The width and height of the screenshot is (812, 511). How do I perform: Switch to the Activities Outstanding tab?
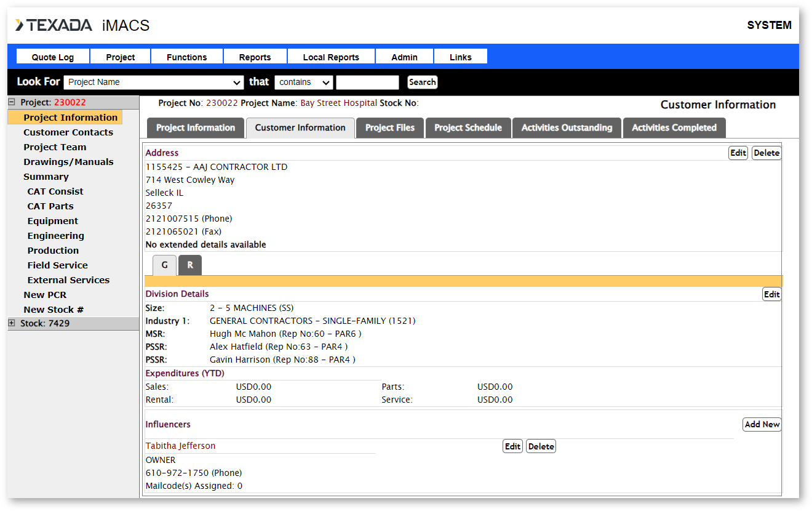(567, 128)
